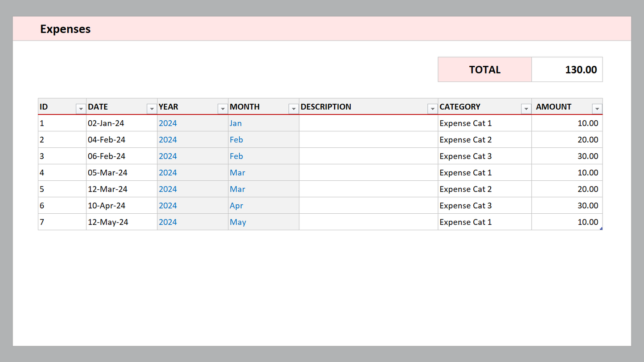644x362 pixels.
Task: Expand the DESCRIPTION column filter arrow
Action: 432,109
